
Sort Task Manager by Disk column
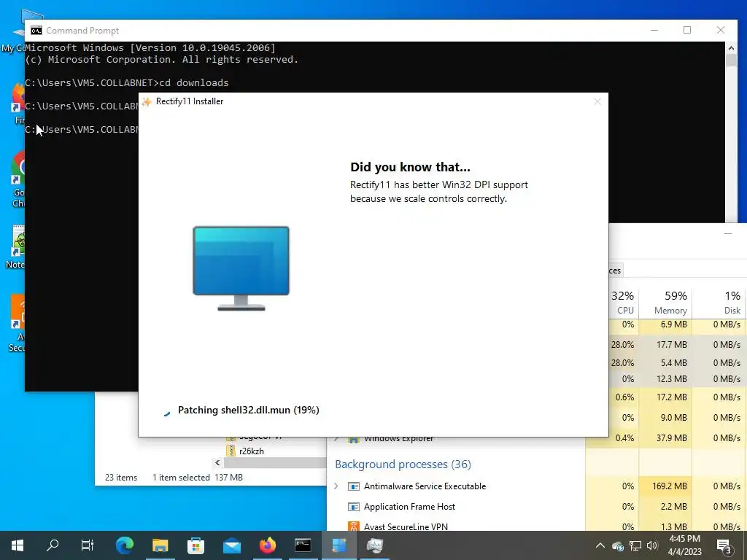point(719,303)
